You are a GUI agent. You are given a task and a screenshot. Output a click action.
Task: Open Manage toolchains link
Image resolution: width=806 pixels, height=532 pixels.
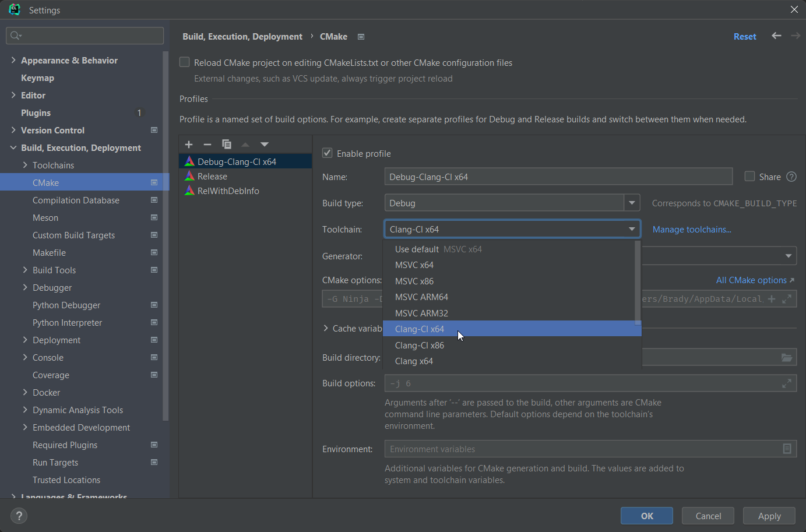692,229
